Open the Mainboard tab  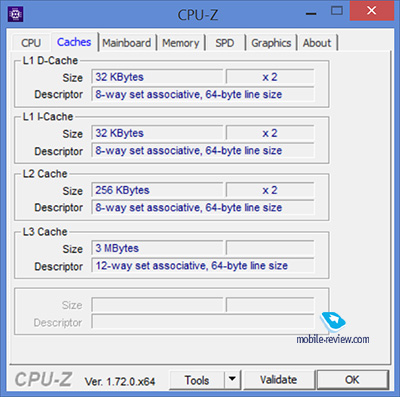tap(127, 43)
